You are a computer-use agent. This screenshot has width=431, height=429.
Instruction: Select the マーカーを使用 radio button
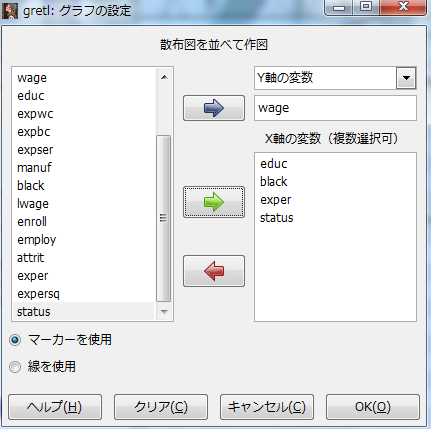(x=15, y=340)
